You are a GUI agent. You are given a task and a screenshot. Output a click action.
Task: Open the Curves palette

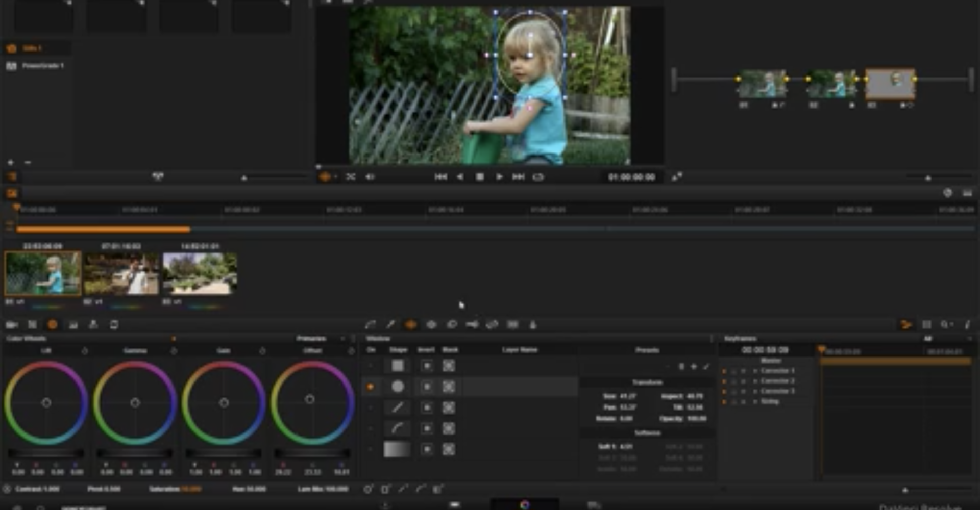click(370, 324)
